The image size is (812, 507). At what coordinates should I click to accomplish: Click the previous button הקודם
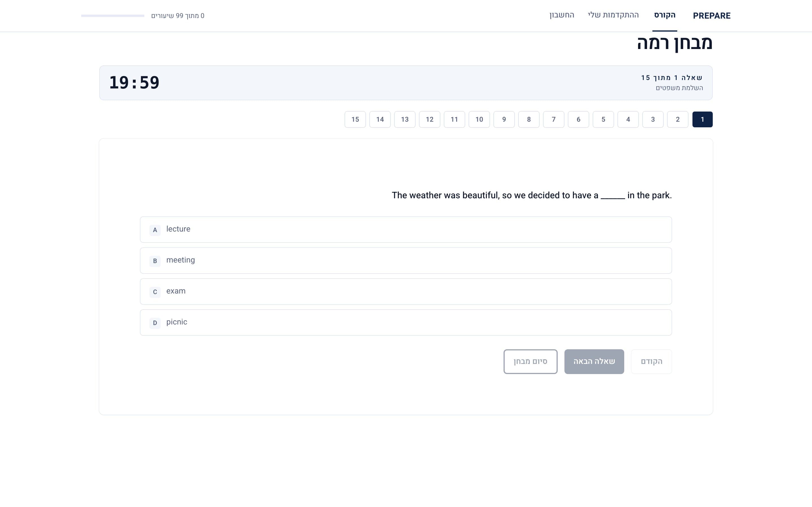tap(651, 361)
